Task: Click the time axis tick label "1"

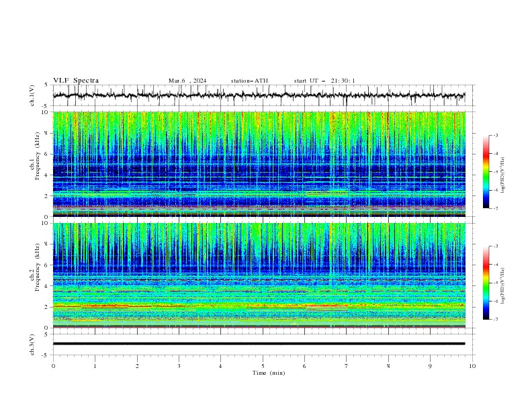Action: click(95, 366)
